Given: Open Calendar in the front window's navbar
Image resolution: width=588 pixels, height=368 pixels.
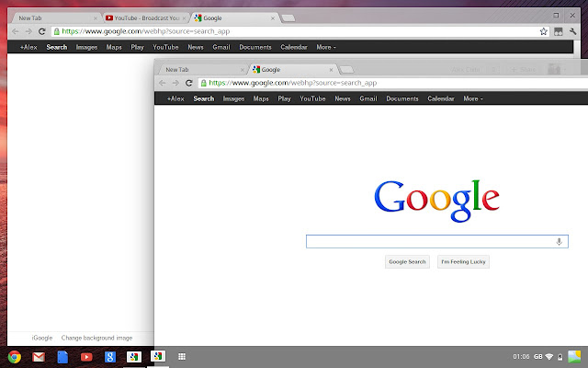Looking at the screenshot, I should coord(441,98).
